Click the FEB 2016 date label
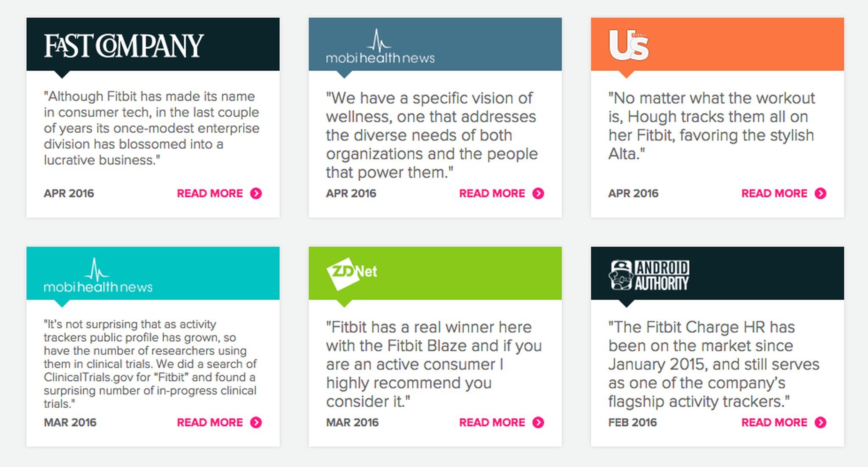Screen dimensions: 868x467 (632, 423)
